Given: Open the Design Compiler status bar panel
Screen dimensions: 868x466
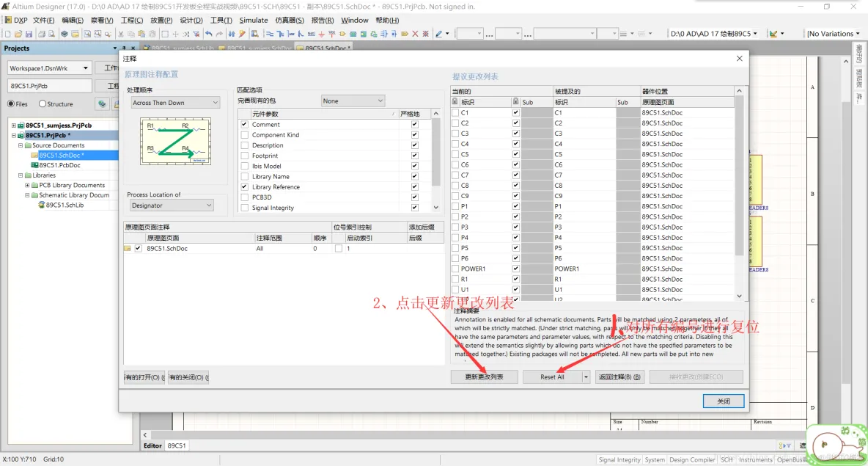Looking at the screenshot, I should [692, 459].
